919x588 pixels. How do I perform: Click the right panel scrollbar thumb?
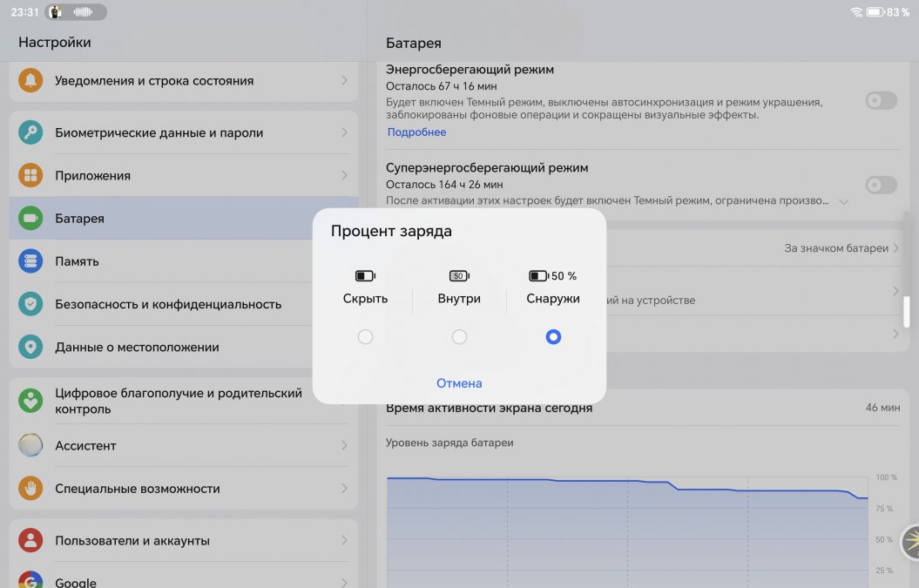[x=906, y=311]
